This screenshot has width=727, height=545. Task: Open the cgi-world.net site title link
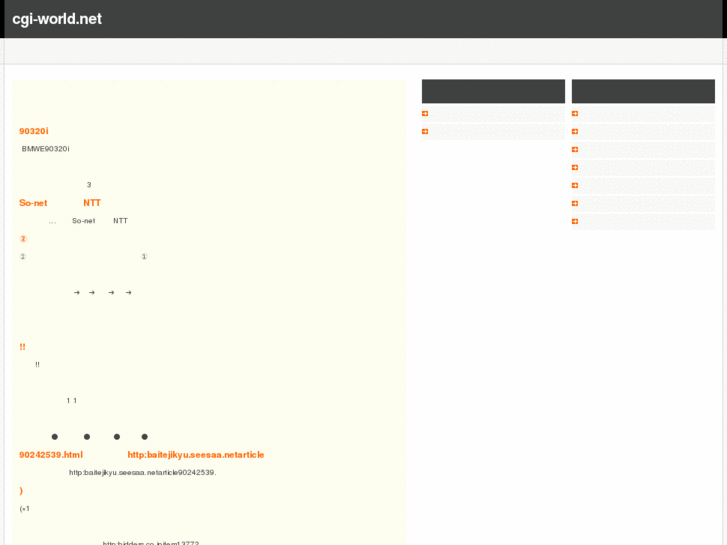[57, 19]
